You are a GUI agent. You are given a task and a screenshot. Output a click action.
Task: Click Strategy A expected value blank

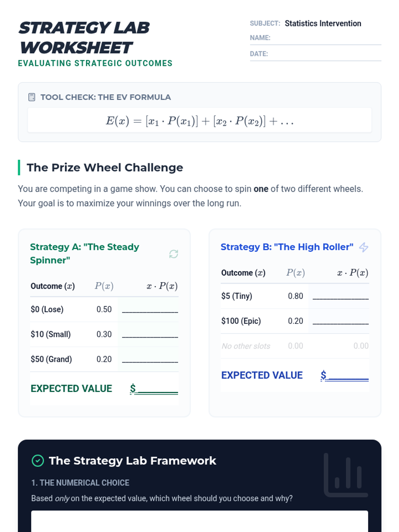[154, 388]
